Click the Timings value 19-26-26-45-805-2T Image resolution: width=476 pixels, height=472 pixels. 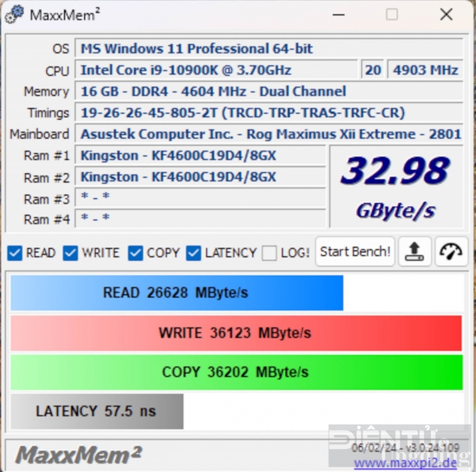point(268,113)
